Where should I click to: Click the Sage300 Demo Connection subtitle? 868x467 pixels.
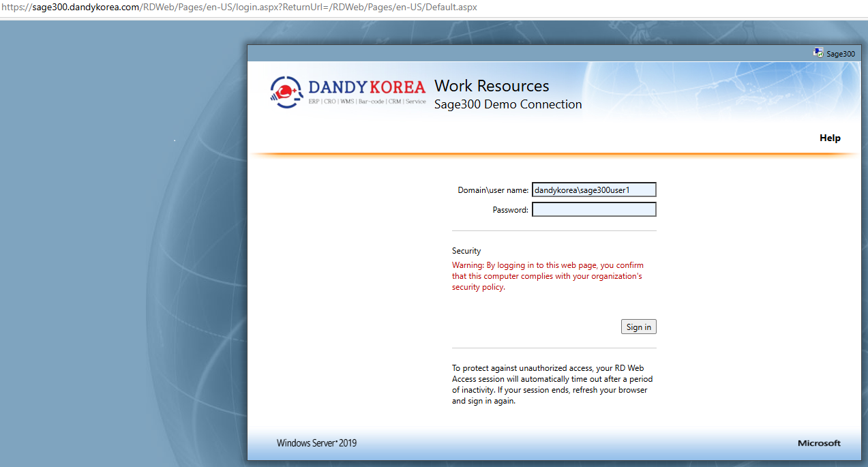coord(508,104)
